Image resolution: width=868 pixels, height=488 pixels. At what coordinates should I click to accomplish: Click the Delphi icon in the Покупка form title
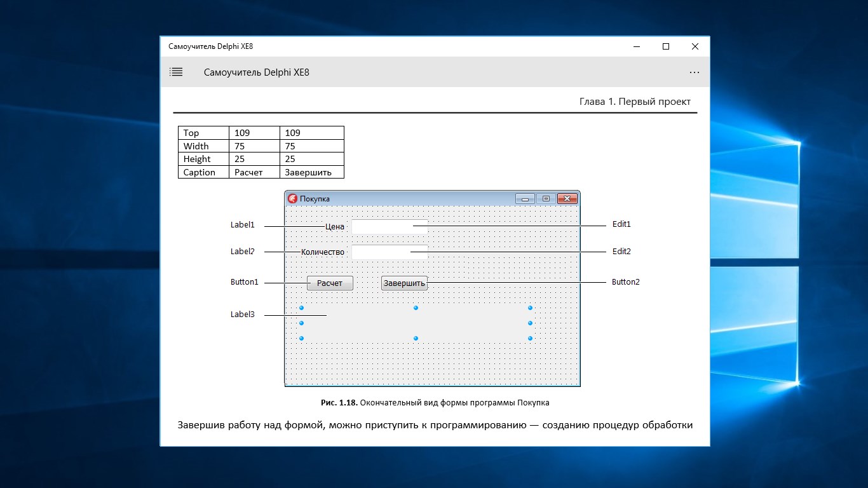(292, 198)
